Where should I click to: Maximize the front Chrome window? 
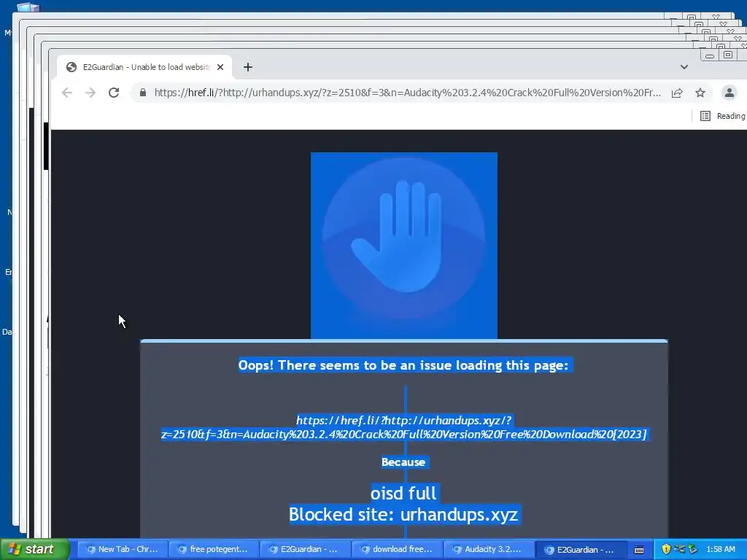pyautogui.click(x=728, y=55)
